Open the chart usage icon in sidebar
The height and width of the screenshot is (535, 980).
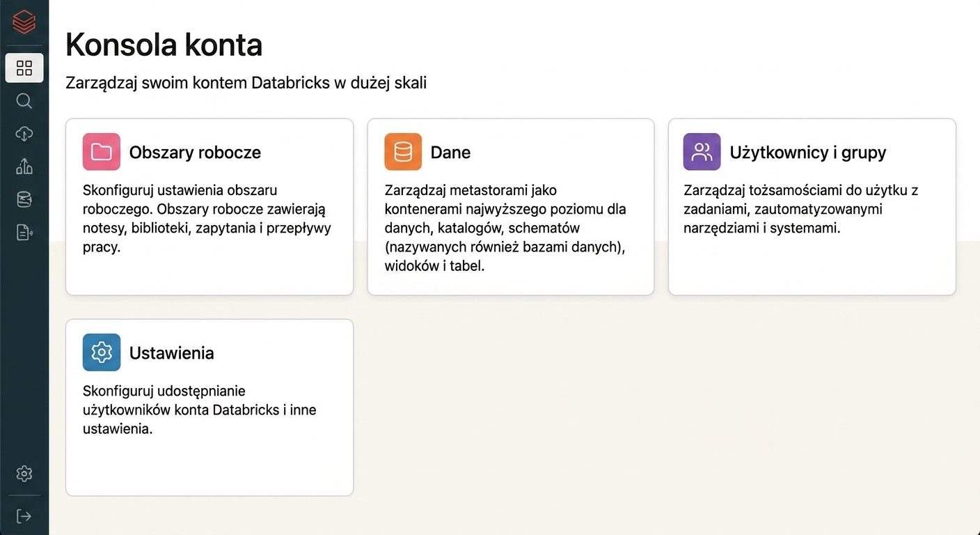point(24,166)
